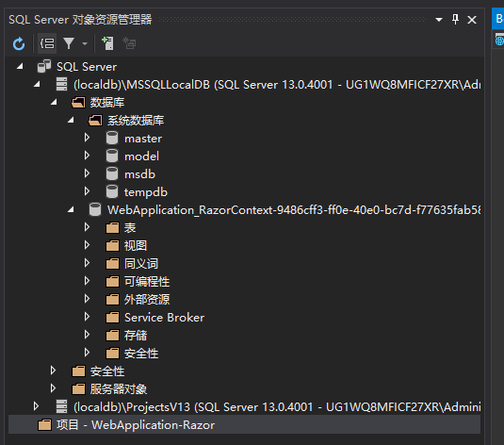The height and width of the screenshot is (445, 504).
Task: Collapse the 系统数据库 folder
Action: [71, 121]
